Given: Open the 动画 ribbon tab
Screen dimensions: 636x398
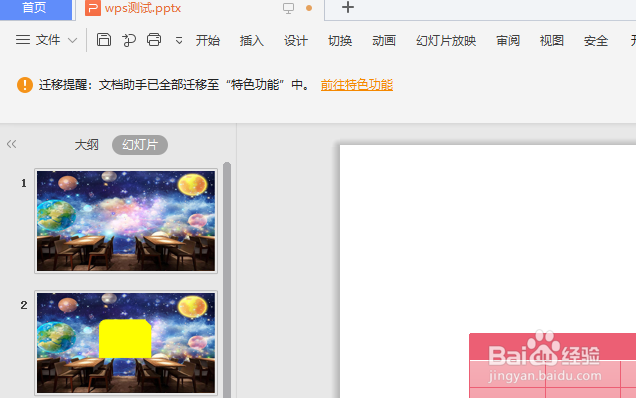Looking at the screenshot, I should 384,41.
